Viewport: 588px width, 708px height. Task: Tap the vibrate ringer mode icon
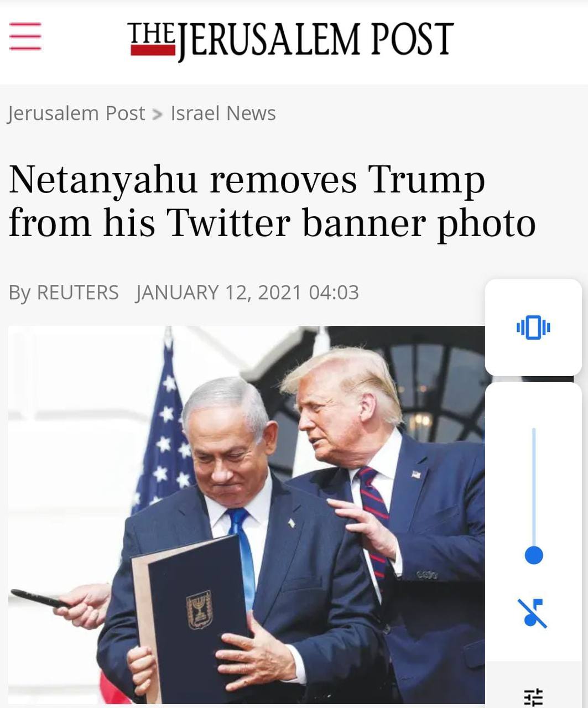tap(533, 327)
